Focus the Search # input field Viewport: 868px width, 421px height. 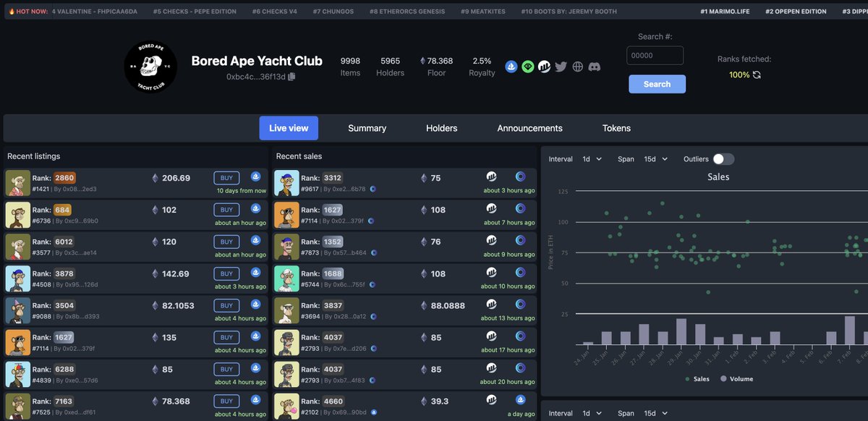(655, 56)
